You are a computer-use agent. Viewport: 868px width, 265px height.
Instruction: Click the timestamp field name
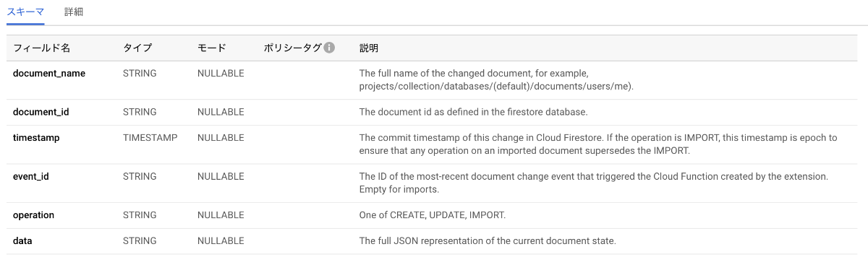36,138
